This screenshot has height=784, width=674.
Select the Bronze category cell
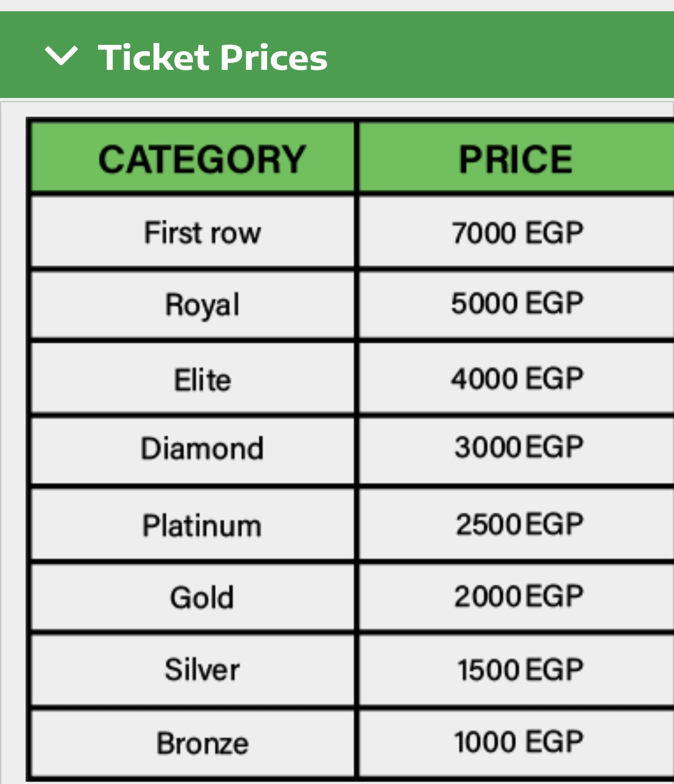[202, 743]
